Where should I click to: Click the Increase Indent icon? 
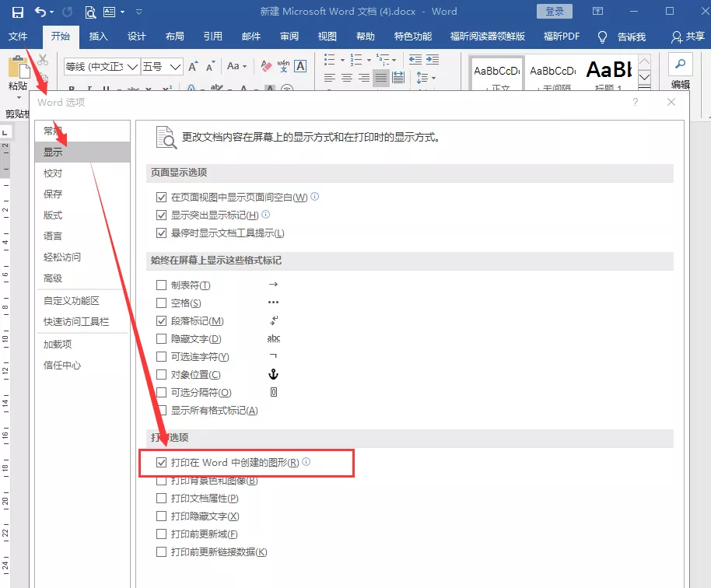433,59
